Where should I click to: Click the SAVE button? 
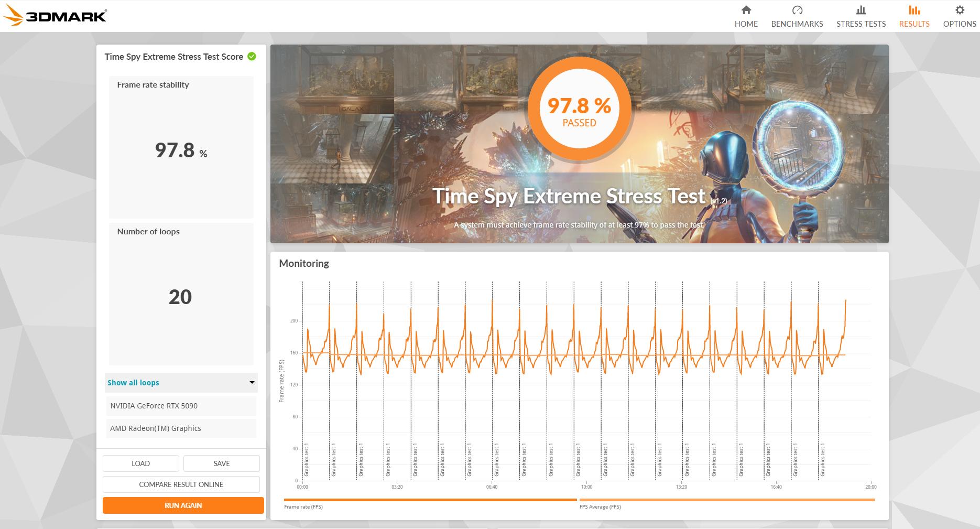click(x=222, y=463)
